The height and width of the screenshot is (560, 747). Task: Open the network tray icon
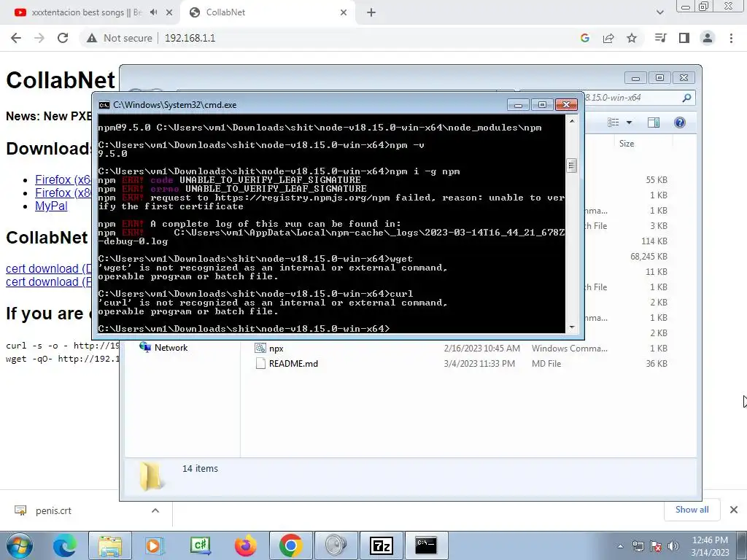pos(638,546)
